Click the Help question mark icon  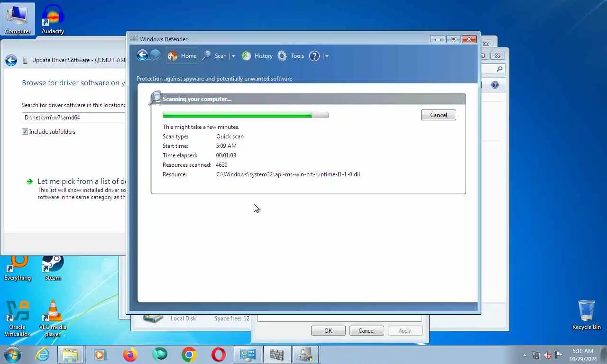point(314,56)
